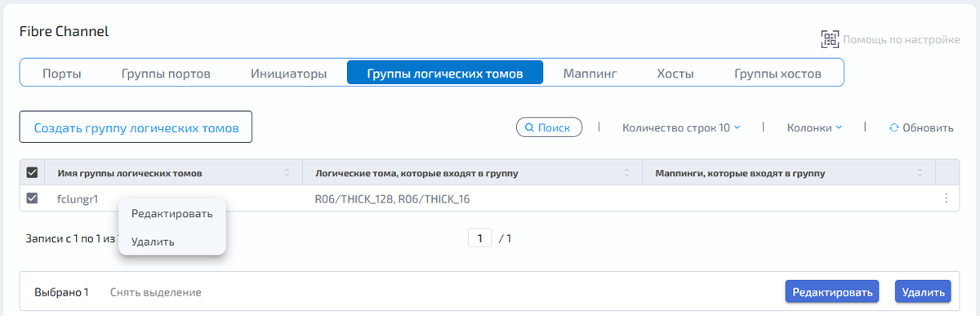Image resolution: width=980 pixels, height=316 pixels.
Task: Go to the Группы хостов tab
Action: coord(777,73)
